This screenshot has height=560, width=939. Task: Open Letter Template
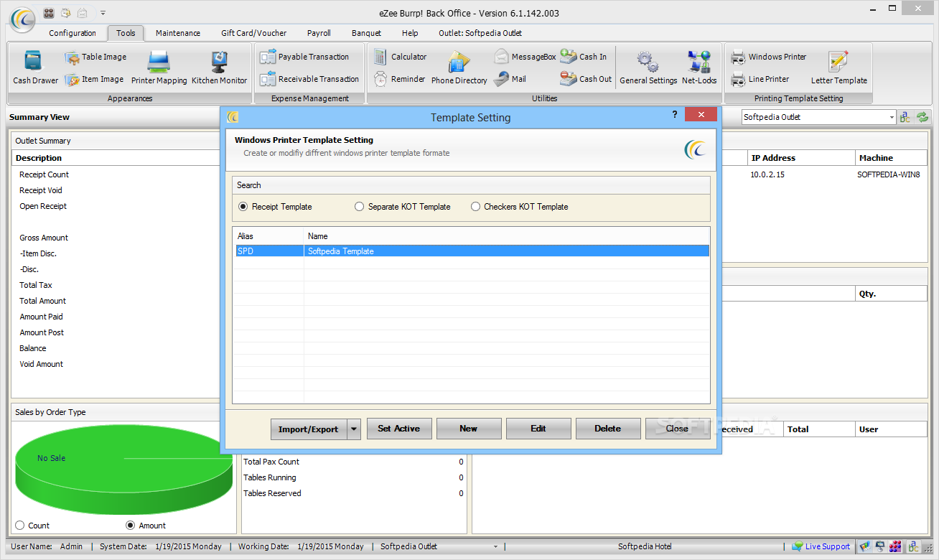838,68
